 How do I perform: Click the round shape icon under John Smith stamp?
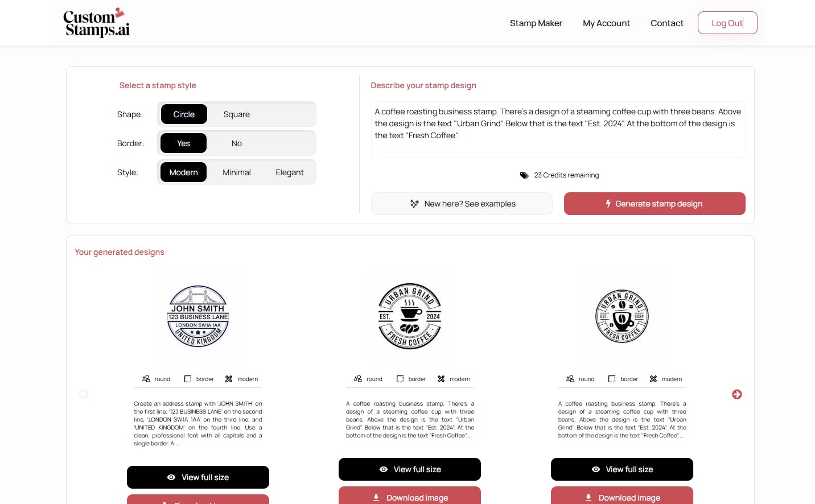[146, 379]
